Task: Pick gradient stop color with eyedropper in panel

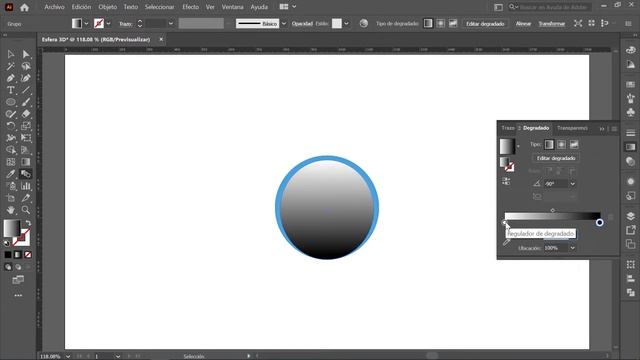Action: (x=507, y=242)
